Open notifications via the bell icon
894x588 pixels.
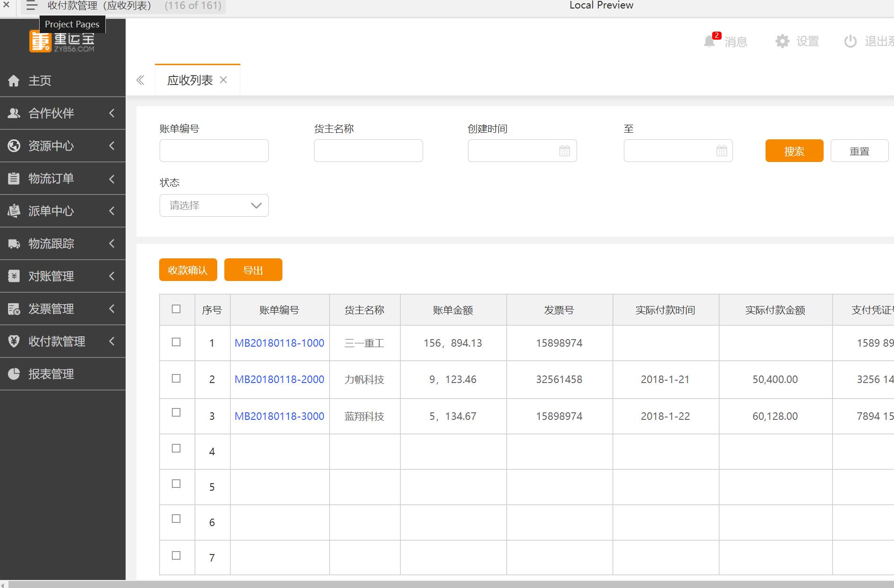tap(709, 41)
